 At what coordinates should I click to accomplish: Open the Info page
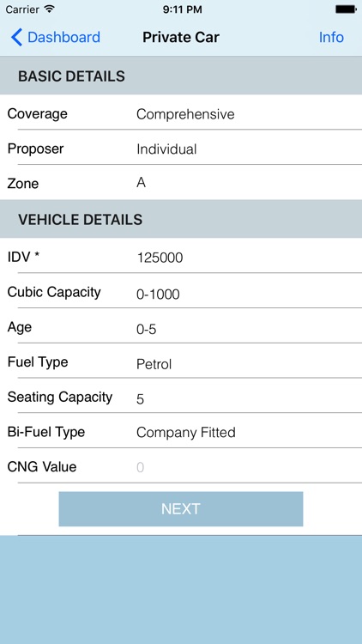331,38
